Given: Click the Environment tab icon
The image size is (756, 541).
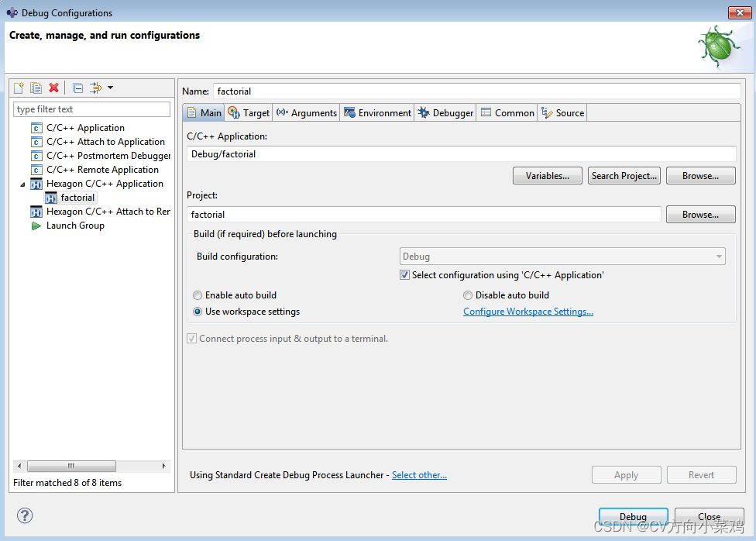Looking at the screenshot, I should click(349, 113).
